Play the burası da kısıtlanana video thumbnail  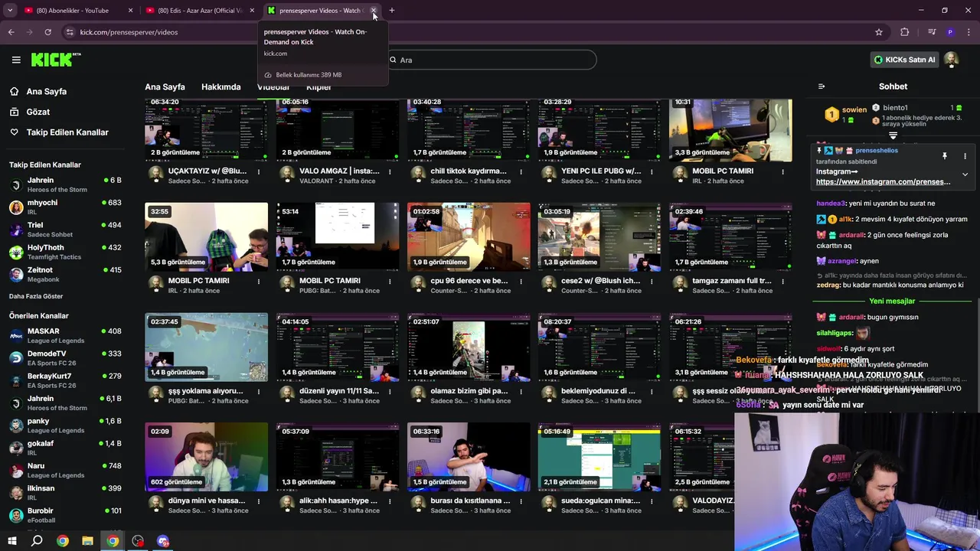click(469, 457)
